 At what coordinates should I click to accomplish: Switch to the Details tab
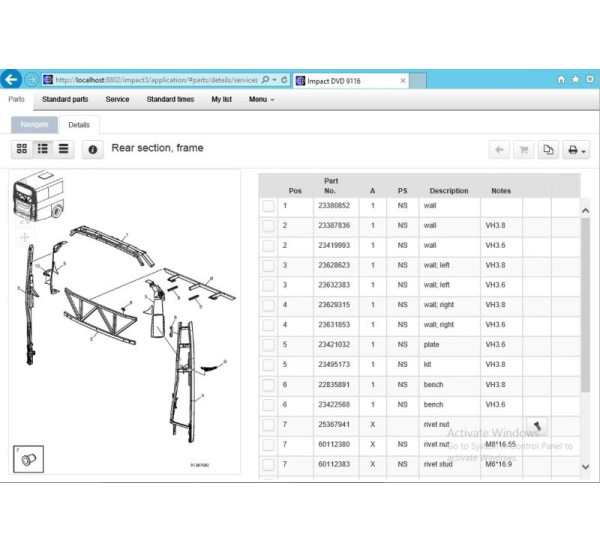click(79, 125)
